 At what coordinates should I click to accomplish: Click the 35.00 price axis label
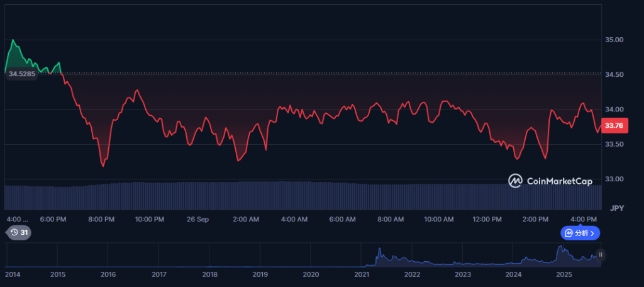613,40
